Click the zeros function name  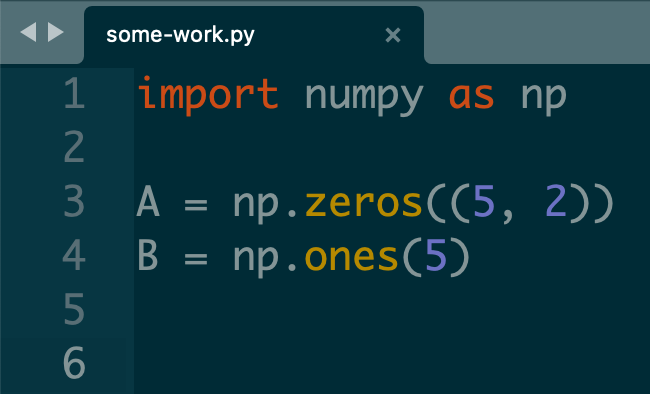click(364, 203)
